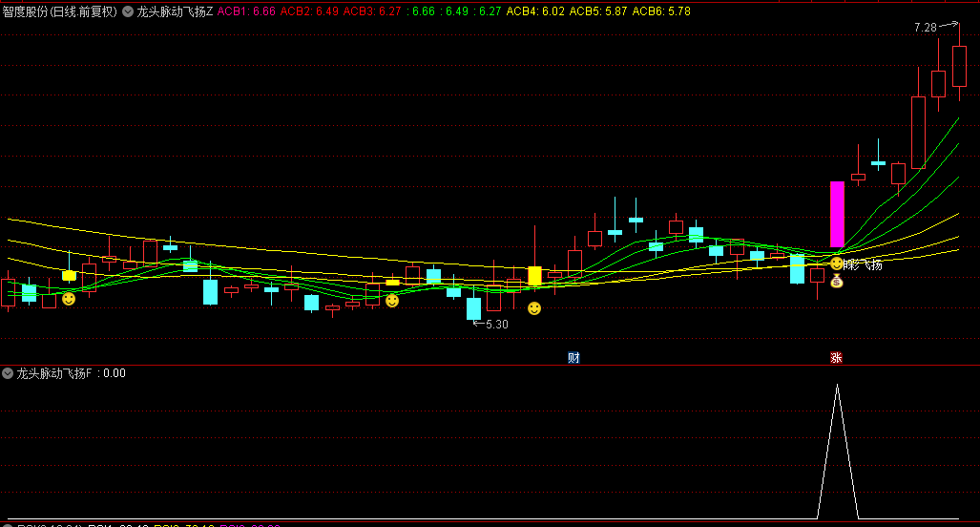The image size is (980, 527).
Task: Click the smiley icon nearest the 5.30 label
Action: pyautogui.click(x=533, y=308)
